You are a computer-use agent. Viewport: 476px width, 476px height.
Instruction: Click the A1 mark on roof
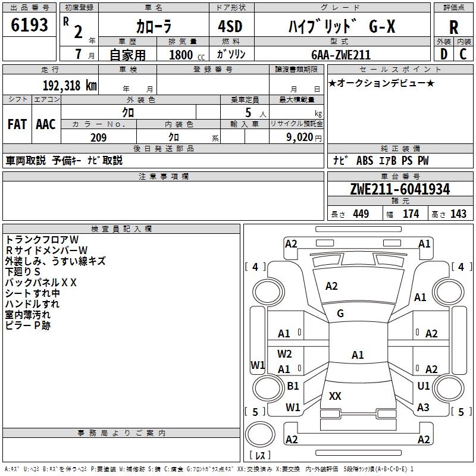(358, 355)
